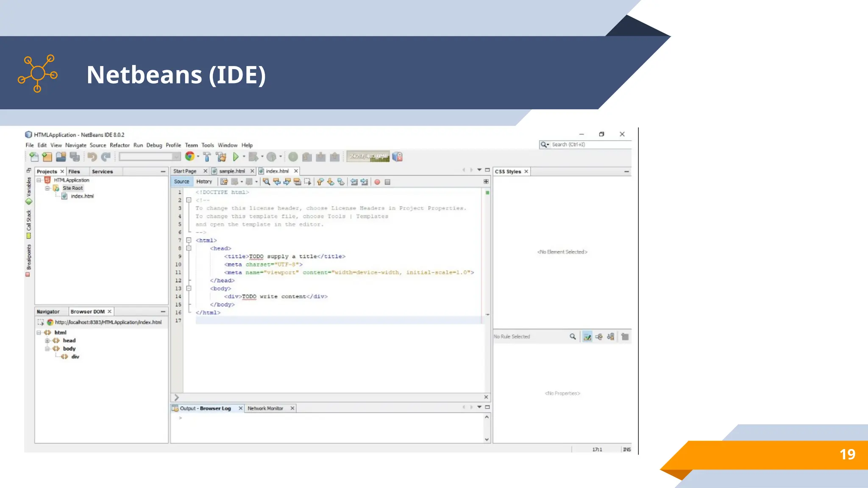The image size is (868, 488).
Task: Click the find rule magnifier in CSS Styles
Action: click(x=573, y=336)
